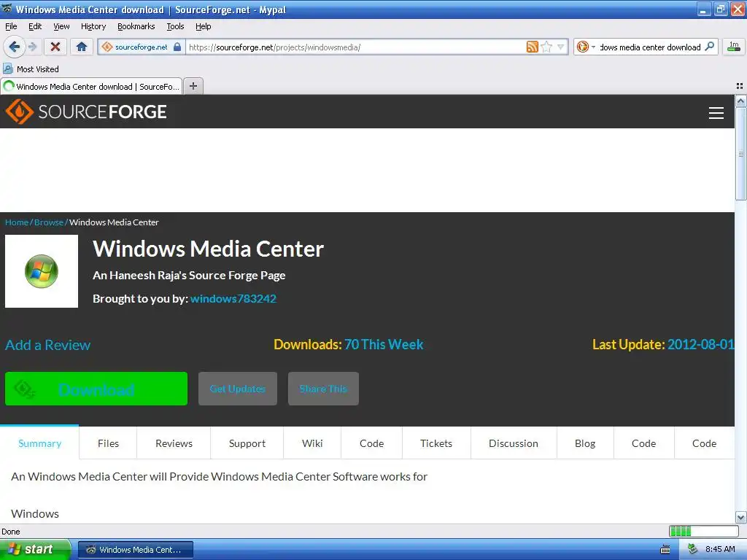Open the Windows Start menu
The image size is (747, 560).
point(36,549)
